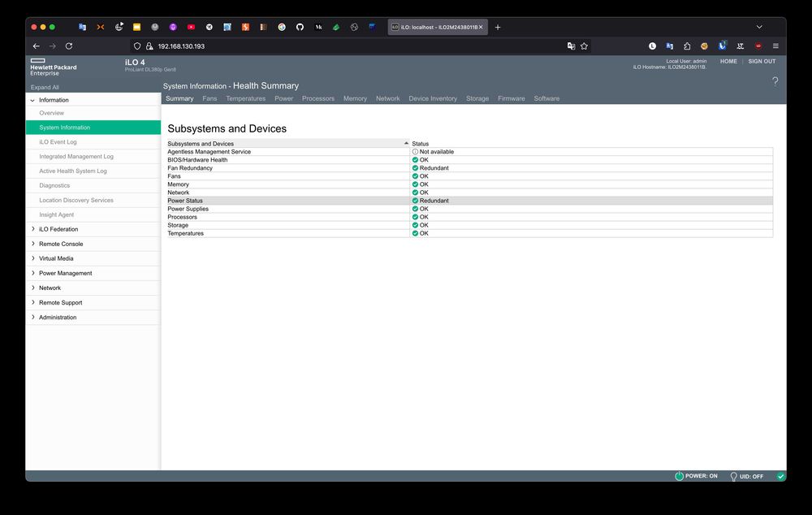Image resolution: width=812 pixels, height=515 pixels.
Task: Open the Storage tab
Action: [x=477, y=98]
